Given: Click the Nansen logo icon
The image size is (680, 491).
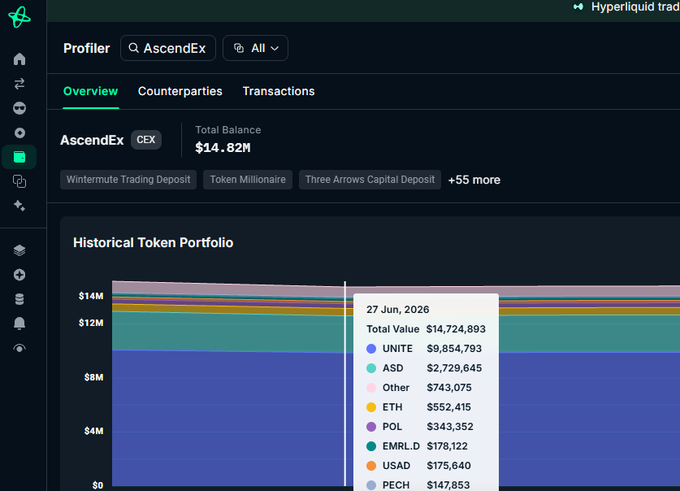Looking at the screenshot, I should (x=20, y=17).
